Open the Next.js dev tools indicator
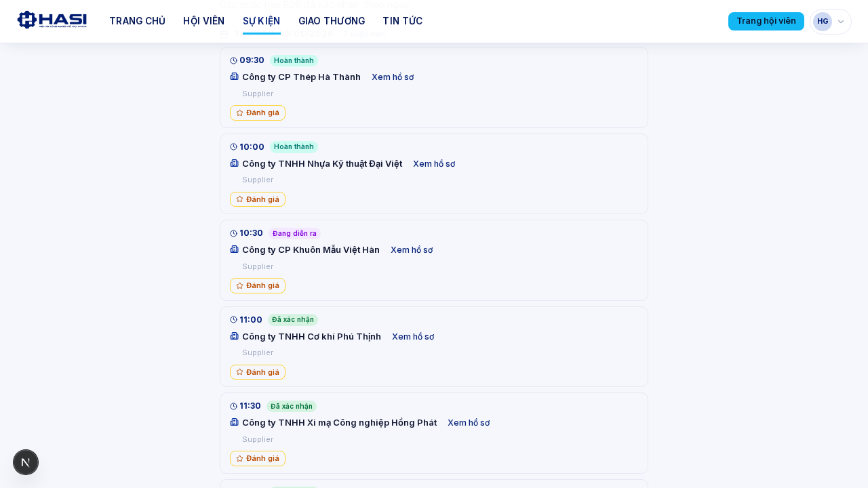Screen dimensions: 868x488 click(x=26, y=462)
